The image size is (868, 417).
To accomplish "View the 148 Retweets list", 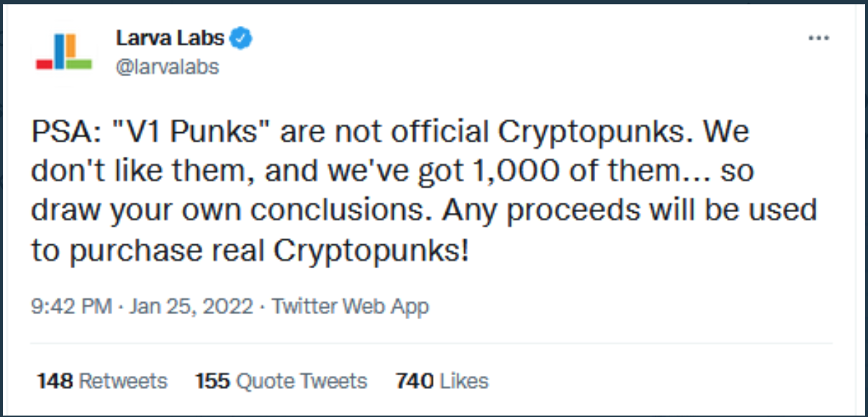I will click(100, 381).
